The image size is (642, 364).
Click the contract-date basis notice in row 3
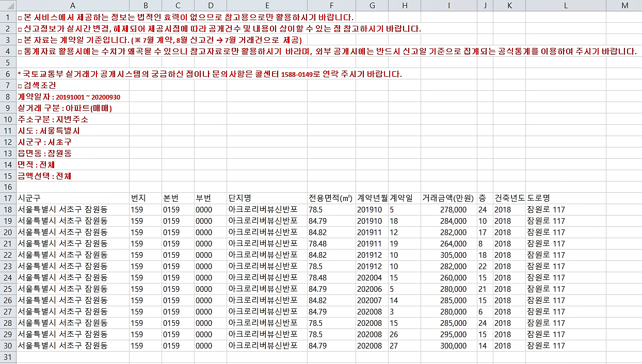159,40
